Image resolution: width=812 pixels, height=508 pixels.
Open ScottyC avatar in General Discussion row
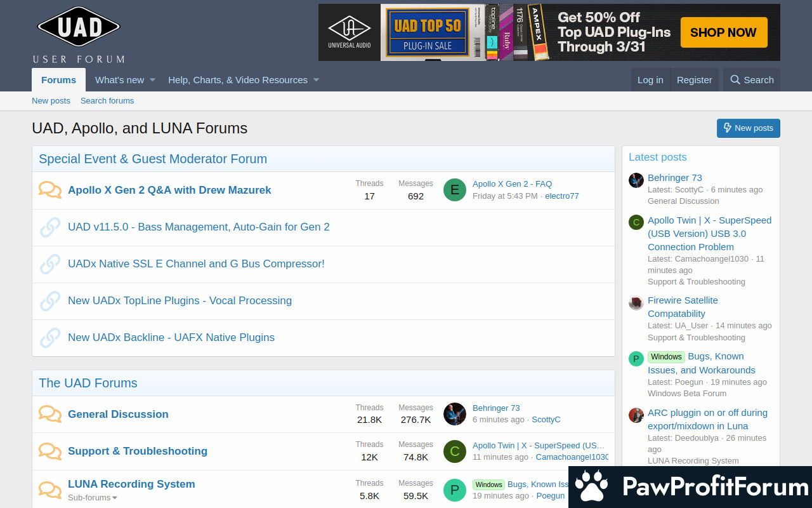click(455, 414)
